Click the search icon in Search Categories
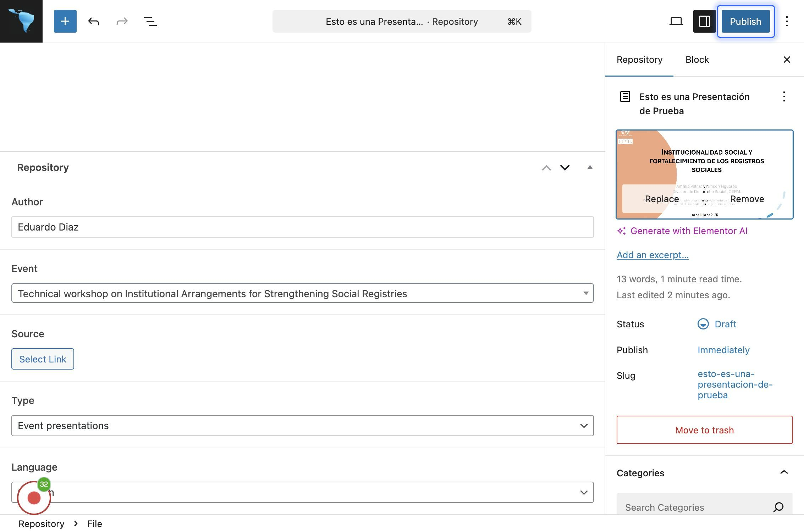 tap(778, 507)
